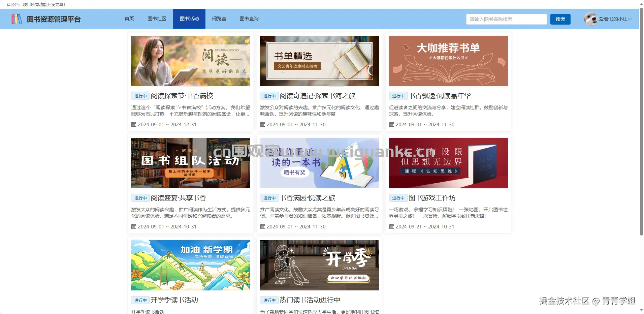Click the scrollbar down arrow
Image resolution: width=644 pixels, height=314 pixels.
641,310
